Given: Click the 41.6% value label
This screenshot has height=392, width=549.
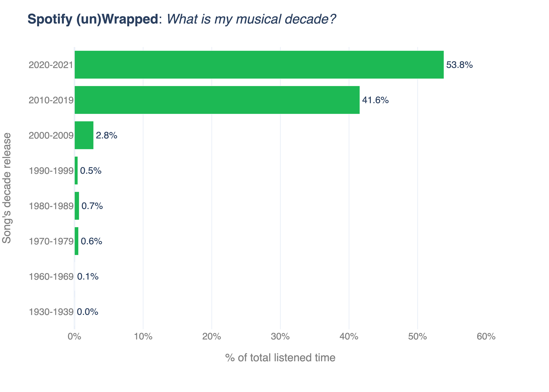Looking at the screenshot, I should click(375, 100).
